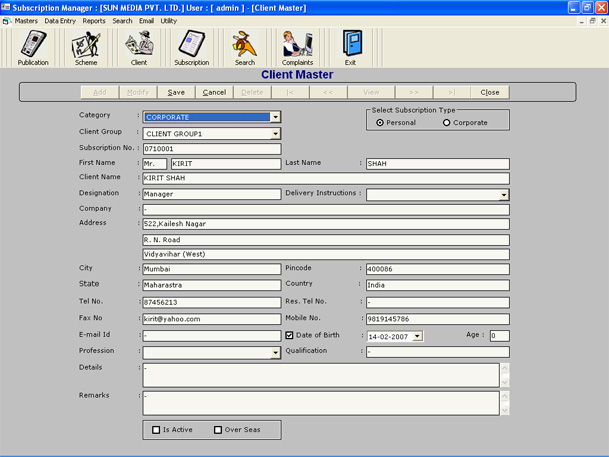Open the Masters menu
Image resolution: width=609 pixels, height=457 pixels.
(26, 21)
